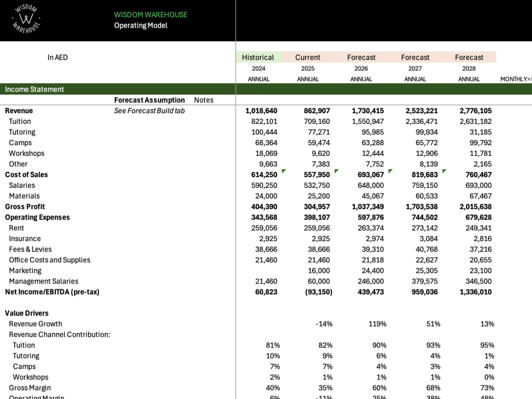The image size is (532, 399).
Task: Select 2025 Salaries value 532,750
Action: pyautogui.click(x=317, y=185)
